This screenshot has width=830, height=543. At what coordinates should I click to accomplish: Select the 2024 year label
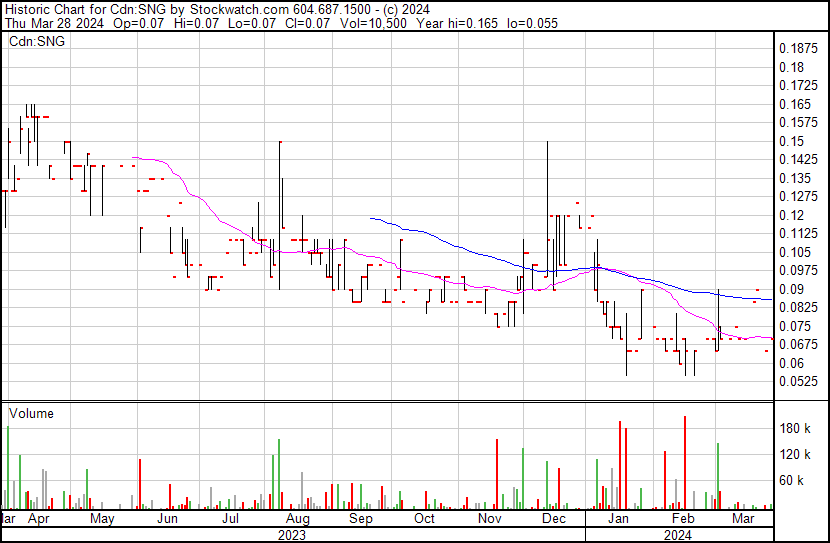click(x=679, y=535)
